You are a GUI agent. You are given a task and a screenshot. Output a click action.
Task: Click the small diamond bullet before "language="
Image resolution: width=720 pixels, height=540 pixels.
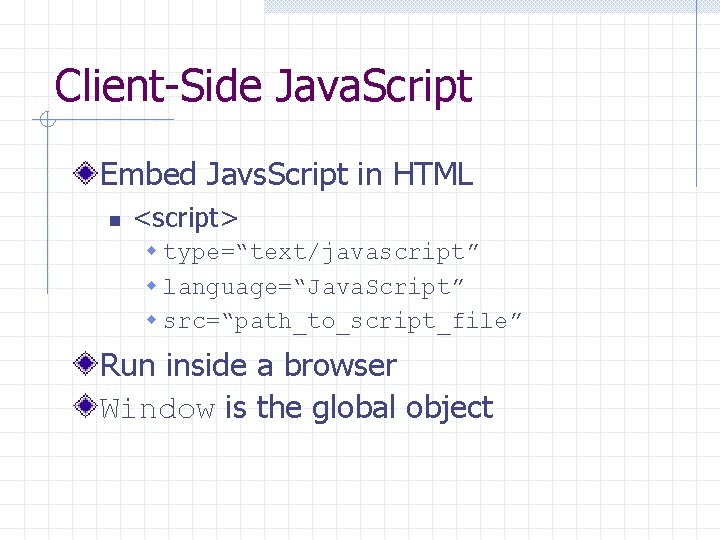point(152,286)
